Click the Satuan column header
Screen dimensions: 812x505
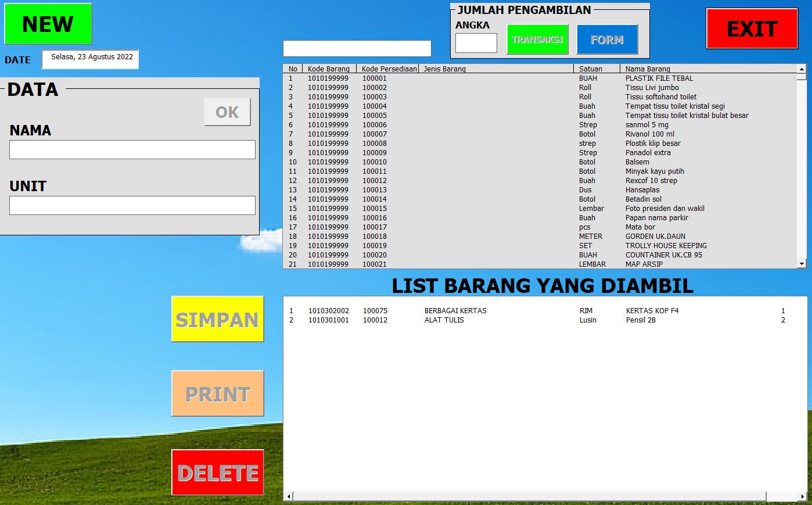tap(597, 69)
